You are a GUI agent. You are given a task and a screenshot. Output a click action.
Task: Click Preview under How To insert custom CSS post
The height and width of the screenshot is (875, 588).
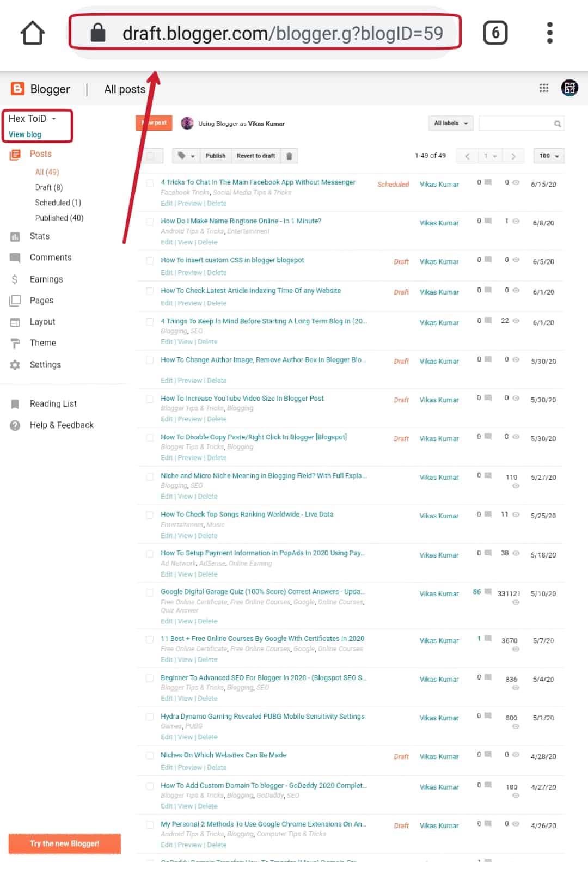(189, 273)
